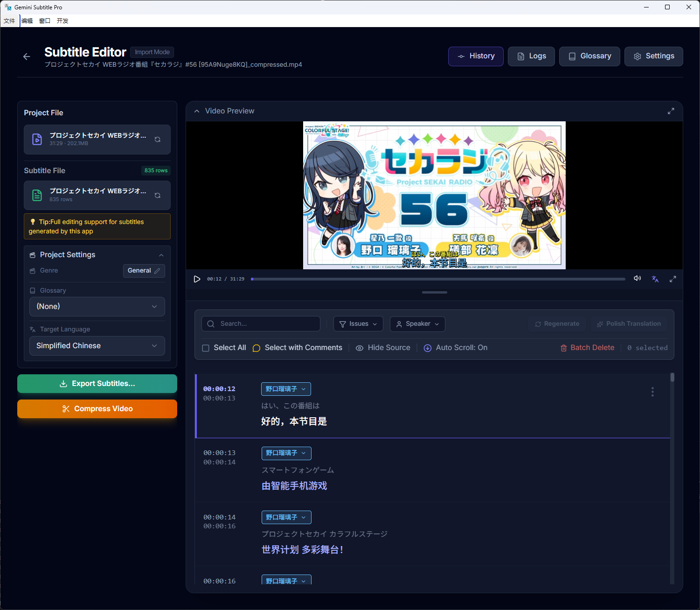Open options menu for the first subtitle row
Image resolution: width=700 pixels, height=610 pixels.
coord(652,392)
